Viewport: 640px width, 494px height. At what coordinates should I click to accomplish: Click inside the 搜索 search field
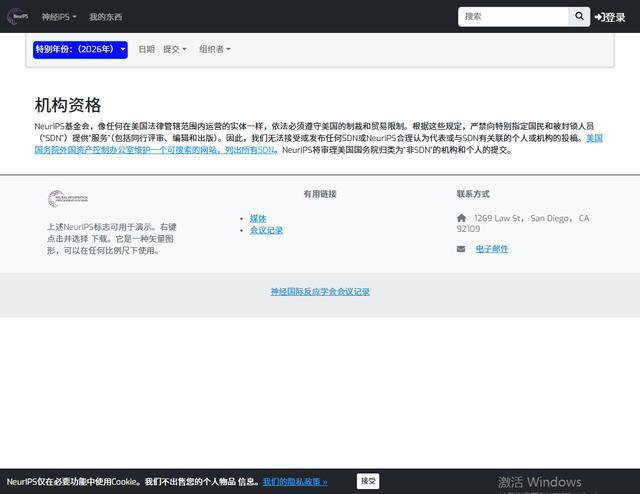click(x=513, y=17)
